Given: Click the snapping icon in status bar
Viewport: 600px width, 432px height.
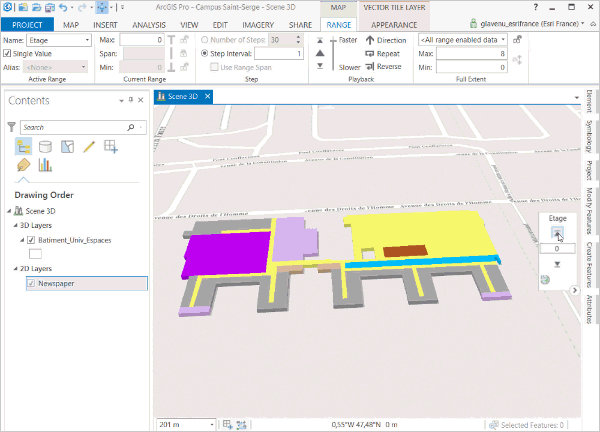Looking at the screenshot, I should tap(242, 424).
